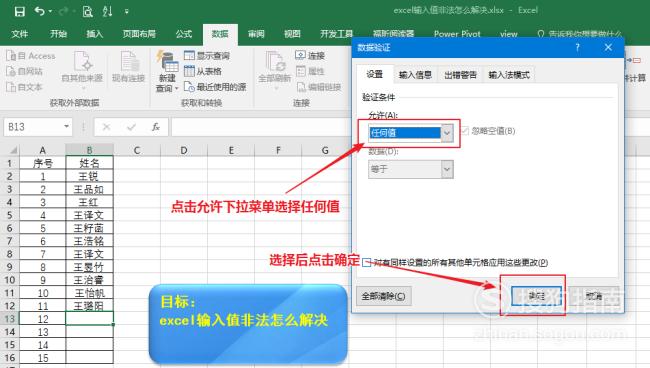
Task: Click the 全部清除 button
Action: tap(383, 296)
